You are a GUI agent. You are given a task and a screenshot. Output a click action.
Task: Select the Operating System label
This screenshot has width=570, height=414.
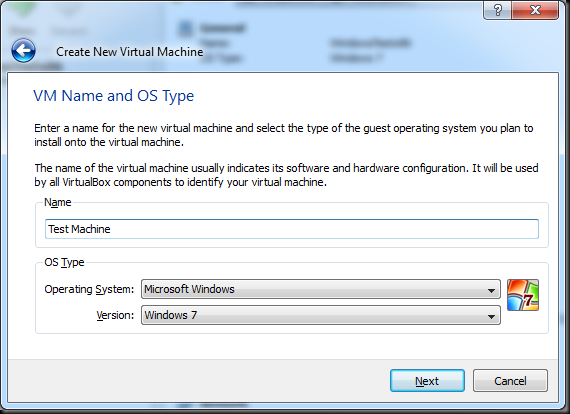point(89,289)
